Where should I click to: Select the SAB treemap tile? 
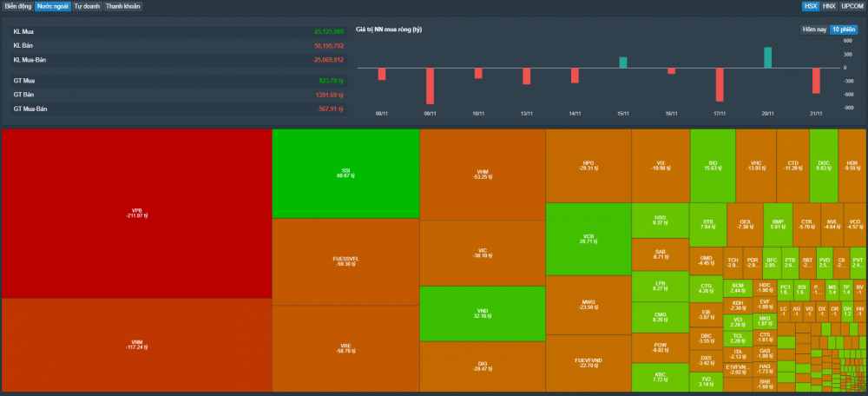(x=661, y=254)
